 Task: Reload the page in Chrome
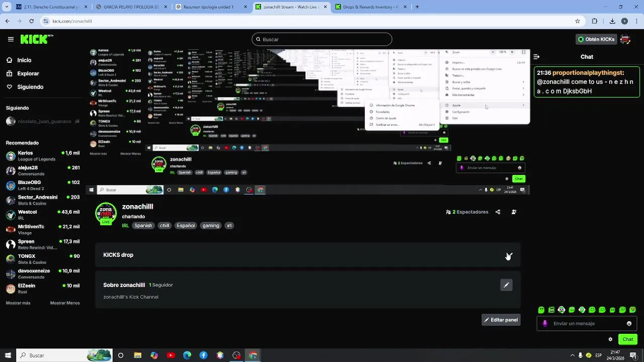[x=32, y=21]
